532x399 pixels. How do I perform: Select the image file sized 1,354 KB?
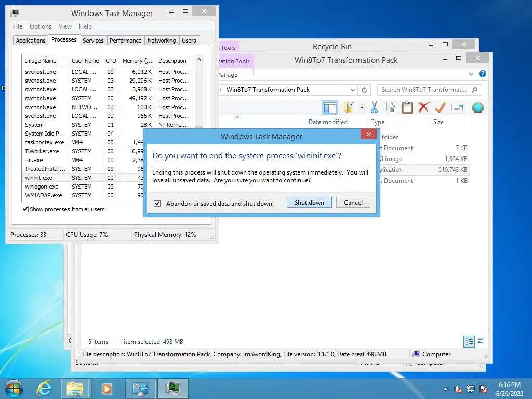[x=424, y=159]
